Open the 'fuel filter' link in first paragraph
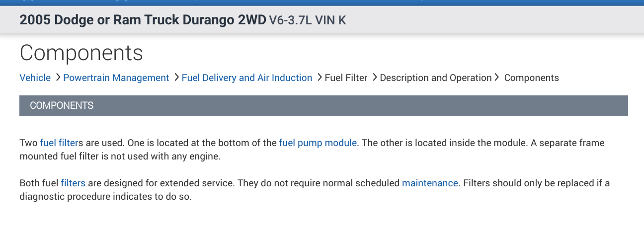 coord(59,143)
